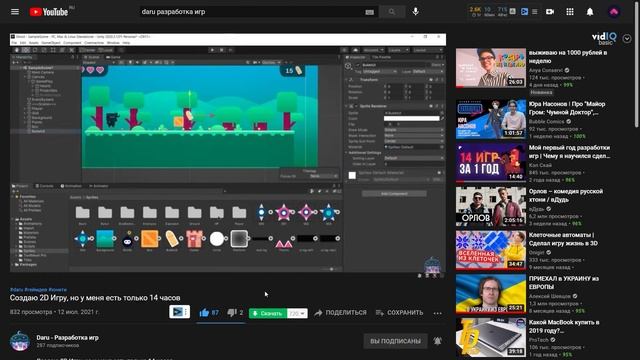Viewport: 640px width, 360px height.
Task: Open the YouTube apps grid
Action: click(570, 12)
